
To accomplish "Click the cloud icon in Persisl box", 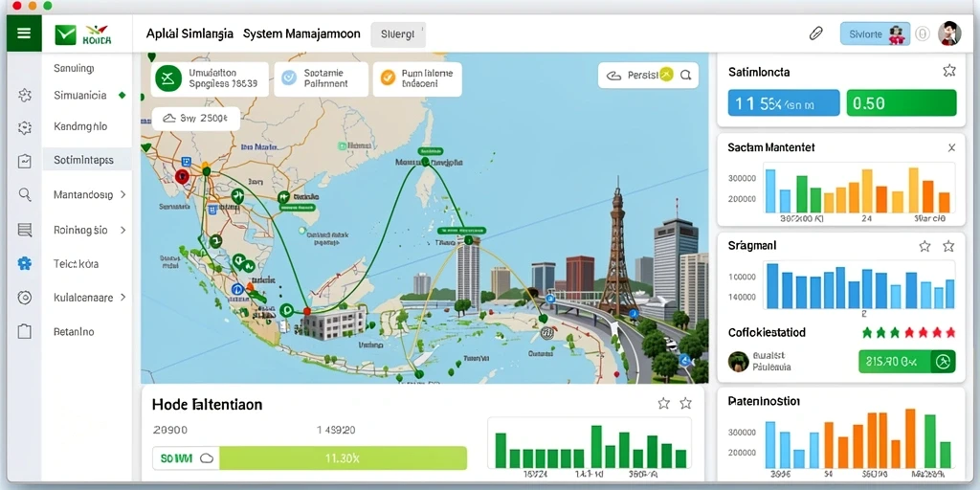I will 614,76.
